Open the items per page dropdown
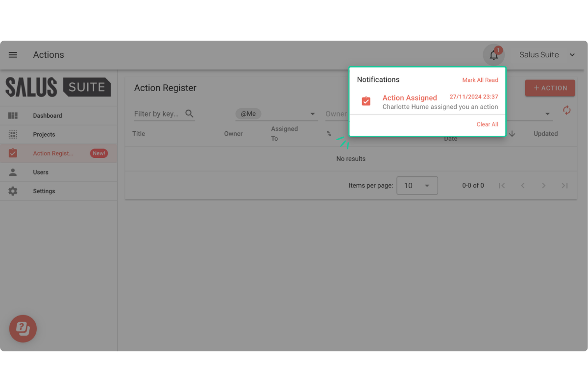The image size is (588, 392). (416, 186)
